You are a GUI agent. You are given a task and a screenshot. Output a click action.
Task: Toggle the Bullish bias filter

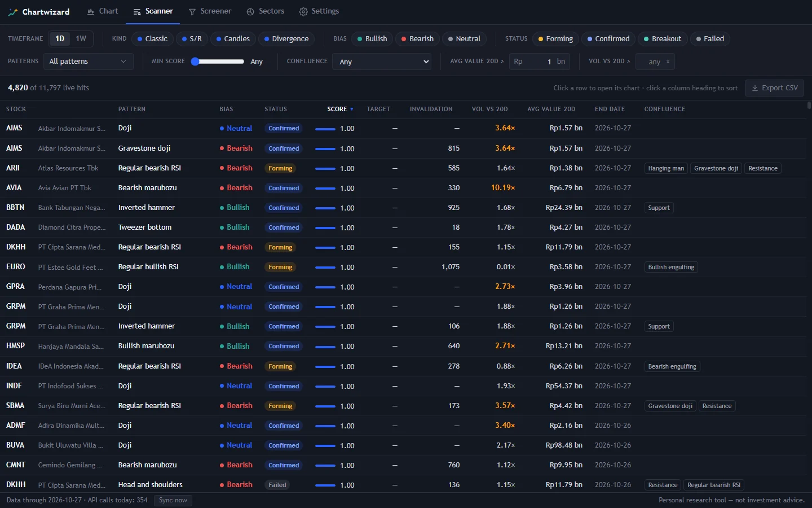click(372, 39)
